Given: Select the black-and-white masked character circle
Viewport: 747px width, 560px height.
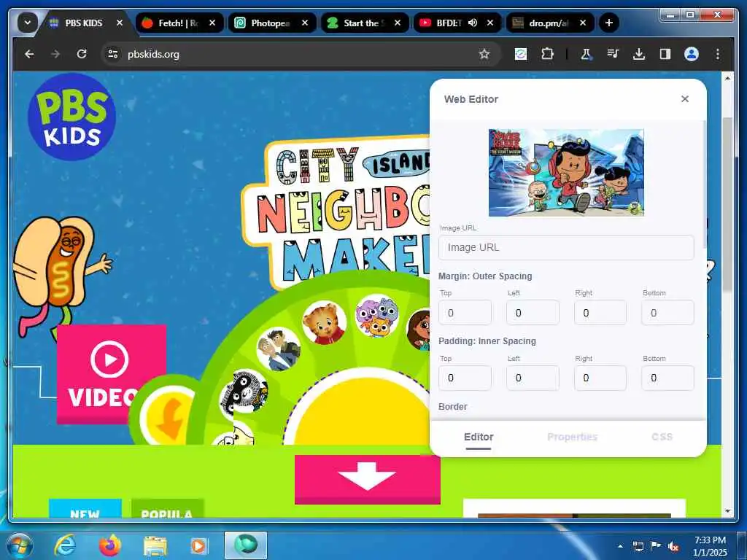Looking at the screenshot, I should point(245,392).
